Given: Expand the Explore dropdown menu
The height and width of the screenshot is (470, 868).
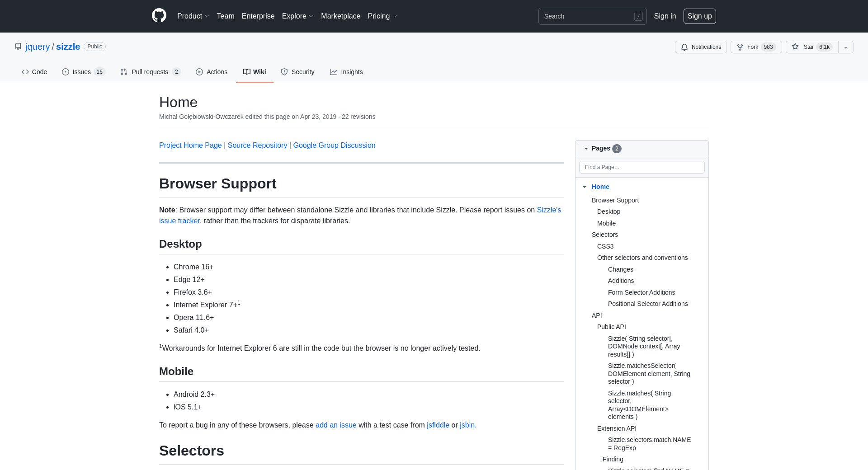Looking at the screenshot, I should (x=297, y=16).
